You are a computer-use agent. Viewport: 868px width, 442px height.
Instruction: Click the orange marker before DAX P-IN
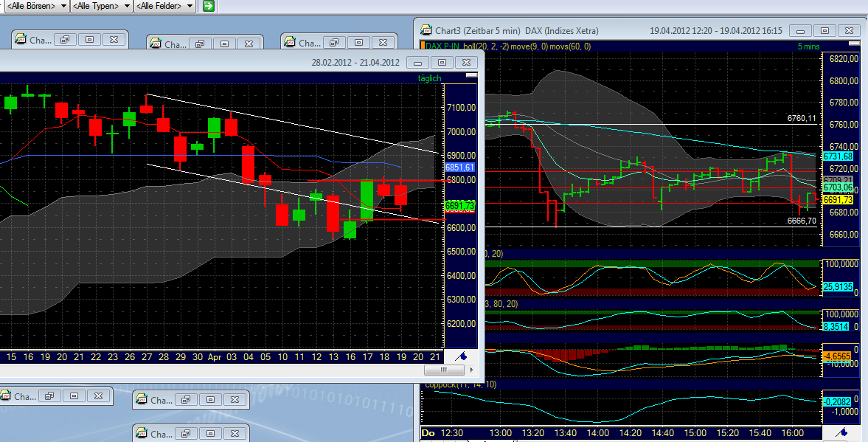coord(423,46)
